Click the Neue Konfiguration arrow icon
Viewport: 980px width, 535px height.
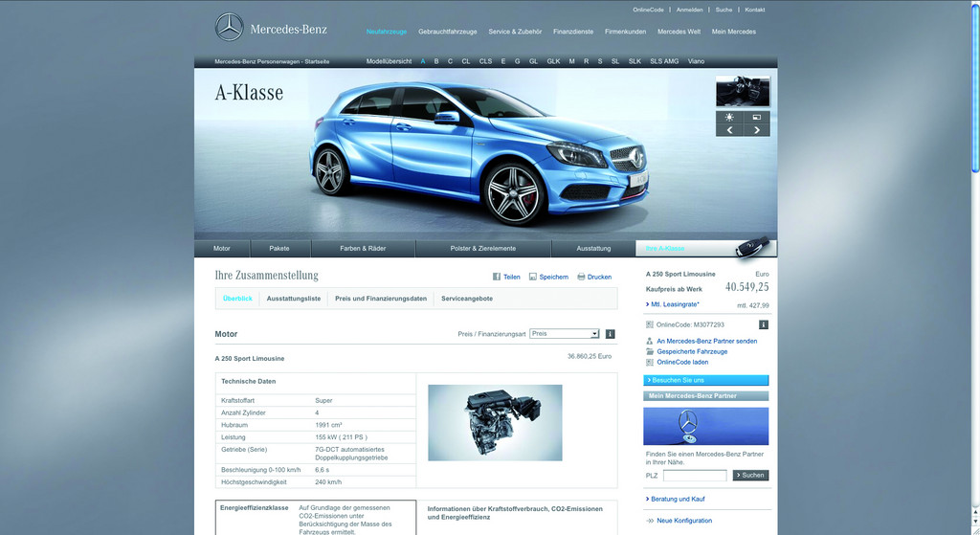click(x=650, y=521)
